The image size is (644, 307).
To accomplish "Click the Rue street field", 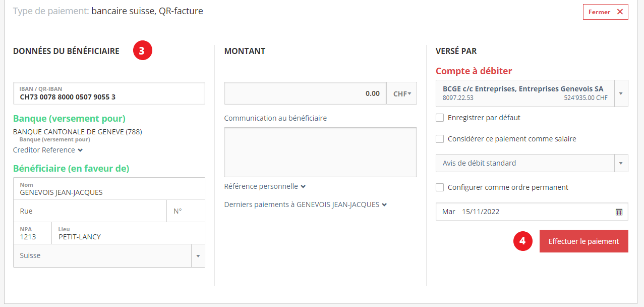I will 90,211.
